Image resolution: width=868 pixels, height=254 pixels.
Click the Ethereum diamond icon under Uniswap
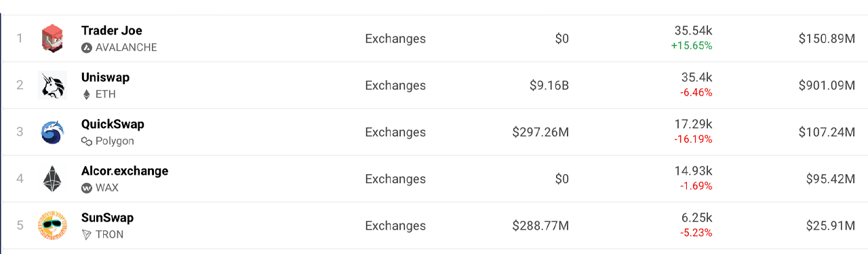(x=86, y=94)
